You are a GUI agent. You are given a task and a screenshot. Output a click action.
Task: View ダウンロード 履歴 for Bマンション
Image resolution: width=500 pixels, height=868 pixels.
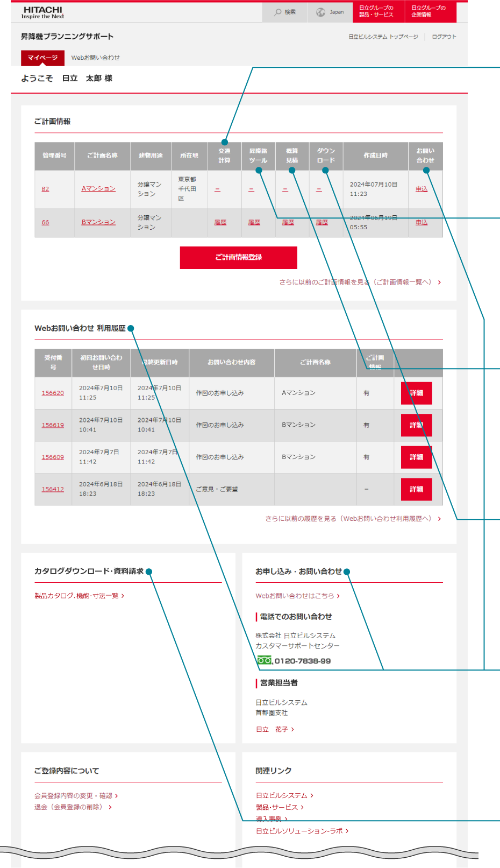tap(322, 222)
